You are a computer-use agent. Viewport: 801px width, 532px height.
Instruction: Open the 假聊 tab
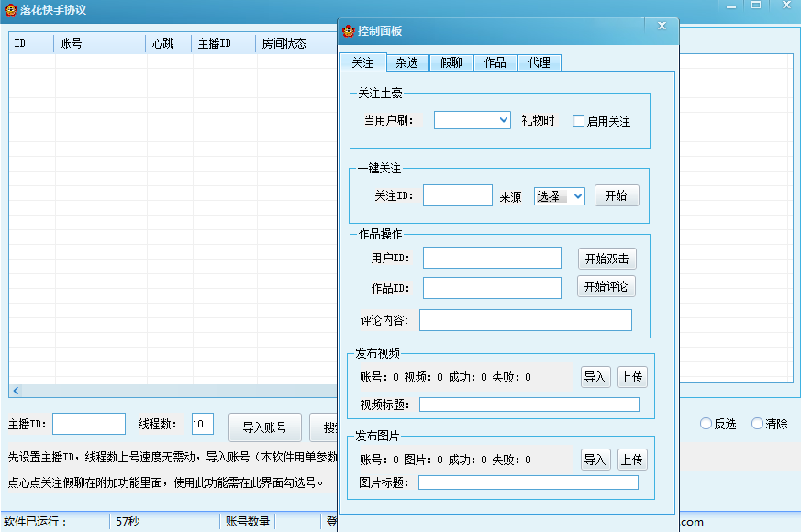click(451, 62)
